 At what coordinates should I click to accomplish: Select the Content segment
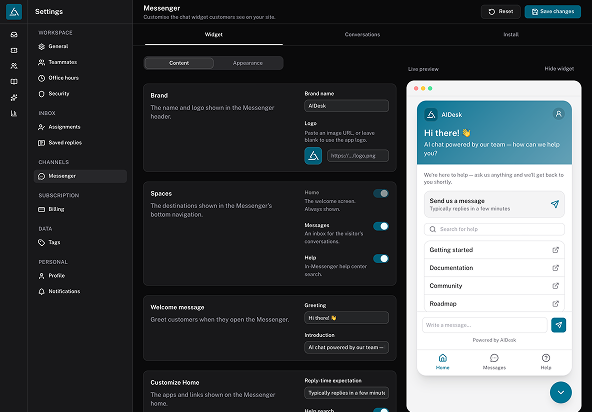click(179, 63)
